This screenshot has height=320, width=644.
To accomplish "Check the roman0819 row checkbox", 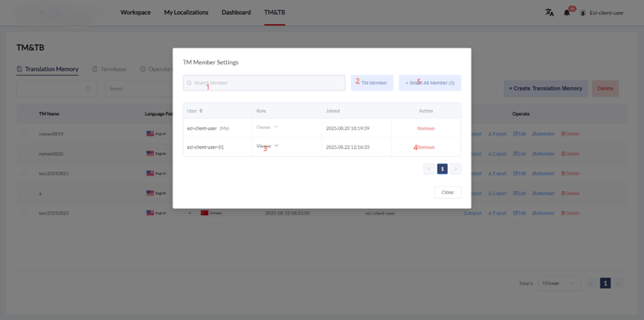I will pyautogui.click(x=25, y=134).
